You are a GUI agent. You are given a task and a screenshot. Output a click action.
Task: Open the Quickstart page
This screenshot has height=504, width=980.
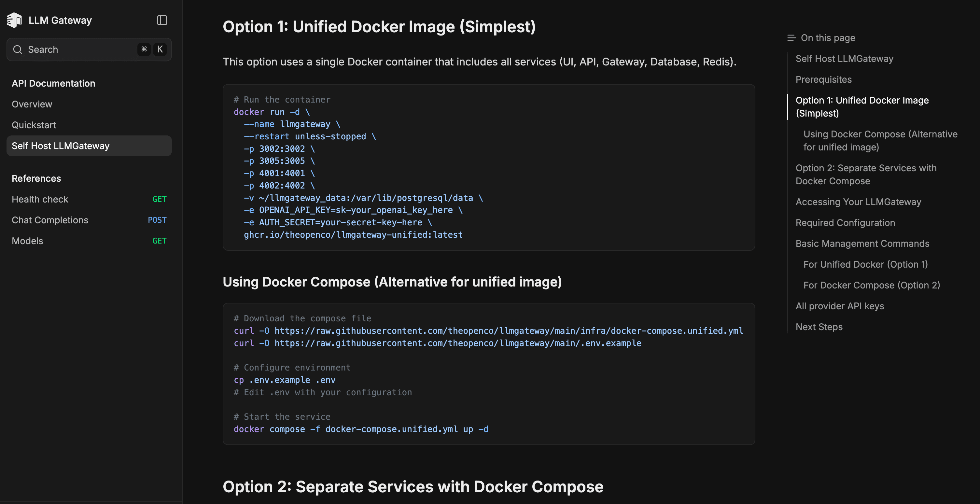34,125
